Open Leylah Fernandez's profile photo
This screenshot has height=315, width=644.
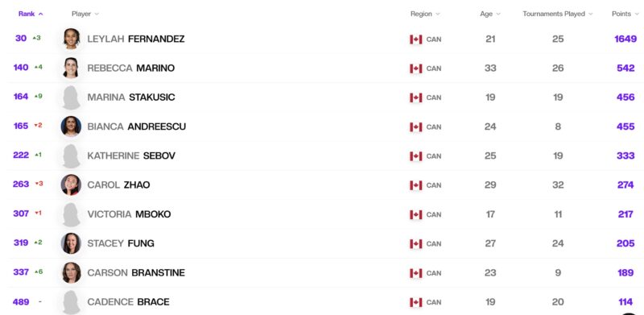pos(72,39)
